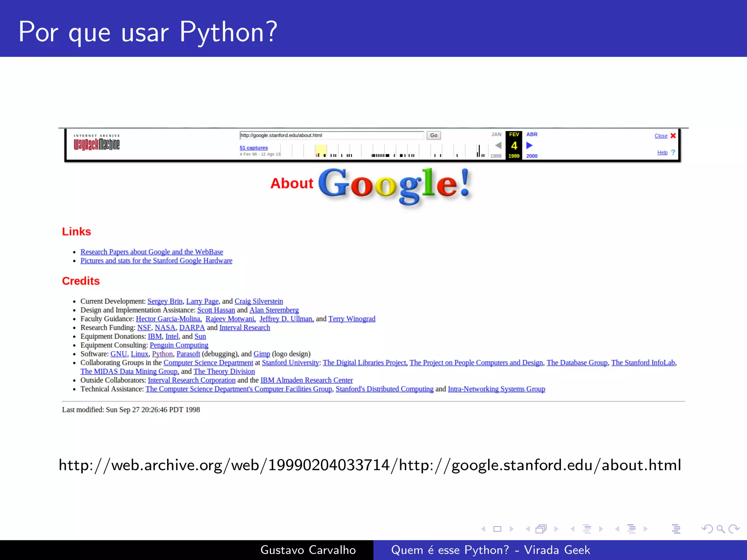The width and height of the screenshot is (747, 560).
Task: Click the Beamer frame stack icon
Action: (541, 529)
